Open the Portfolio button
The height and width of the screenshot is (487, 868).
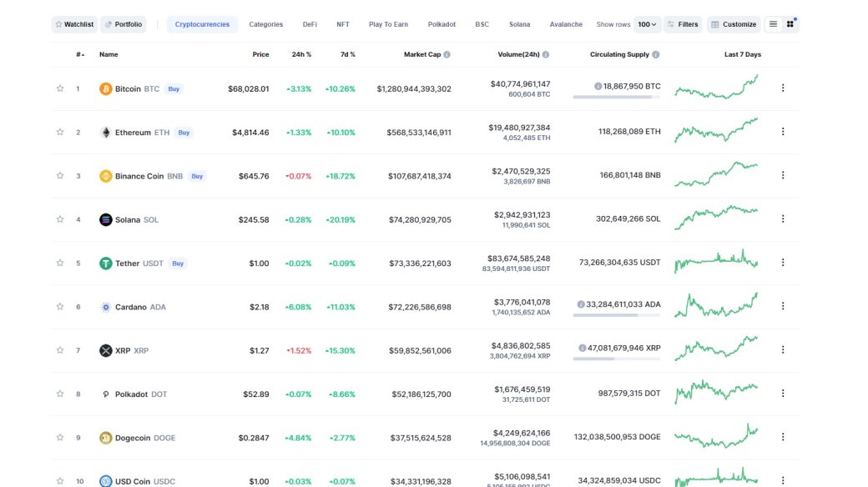pos(124,24)
